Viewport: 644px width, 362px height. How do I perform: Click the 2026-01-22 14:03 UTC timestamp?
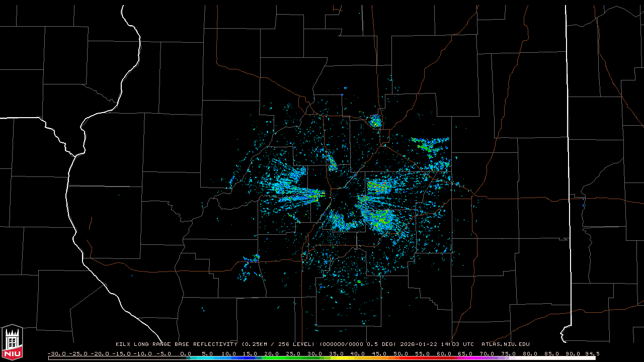(x=437, y=344)
